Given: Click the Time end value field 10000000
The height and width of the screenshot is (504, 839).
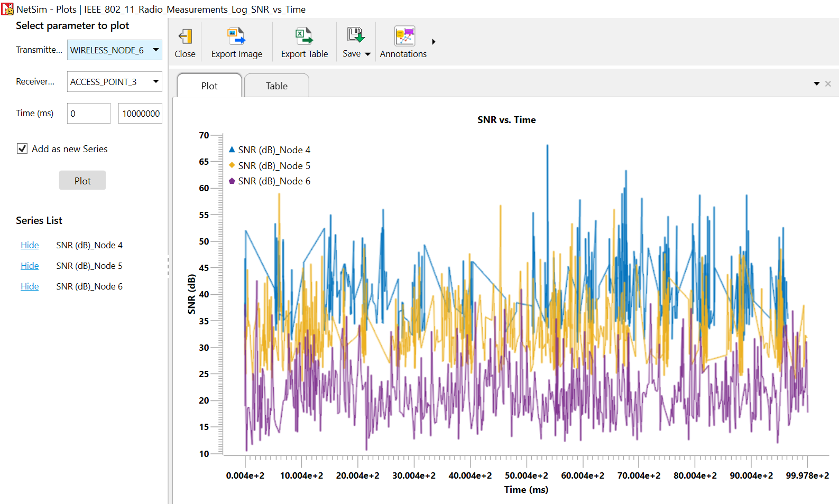Looking at the screenshot, I should click(140, 114).
